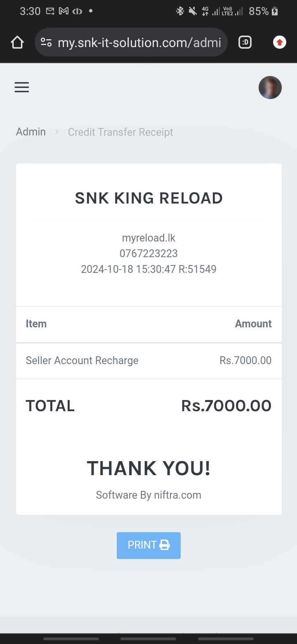
Task: Tap phone number 0767223223
Action: (x=149, y=253)
